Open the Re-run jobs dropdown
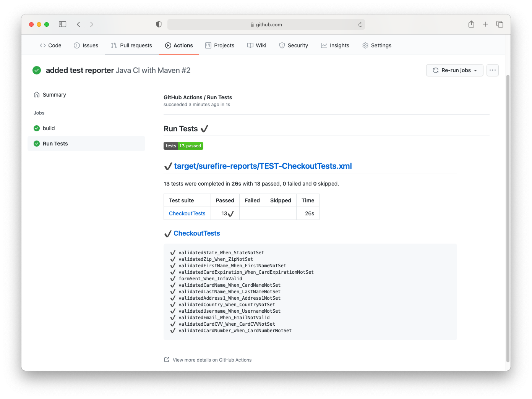This screenshot has width=532, height=399. pyautogui.click(x=455, y=70)
